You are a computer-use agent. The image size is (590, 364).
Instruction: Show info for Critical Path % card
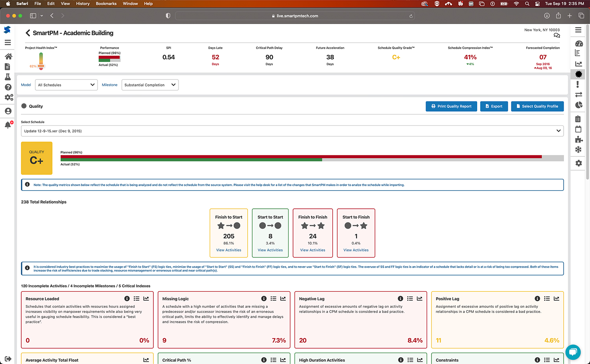[x=264, y=360]
